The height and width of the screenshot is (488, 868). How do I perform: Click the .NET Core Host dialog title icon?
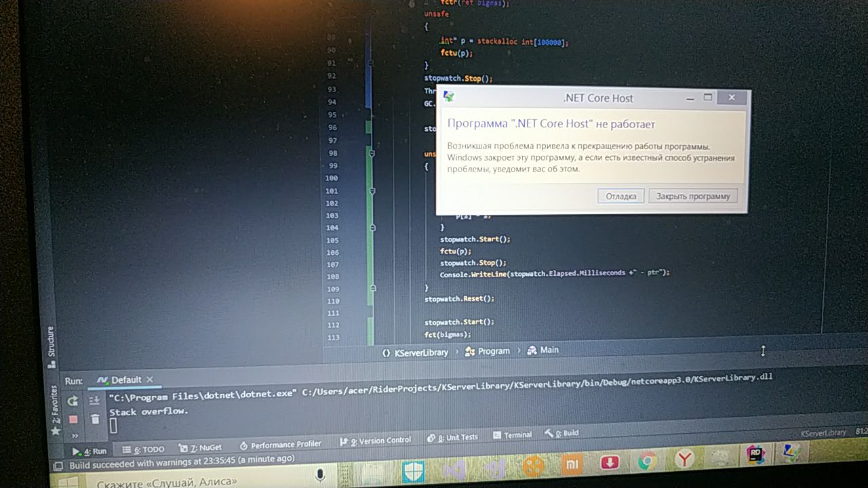click(448, 97)
